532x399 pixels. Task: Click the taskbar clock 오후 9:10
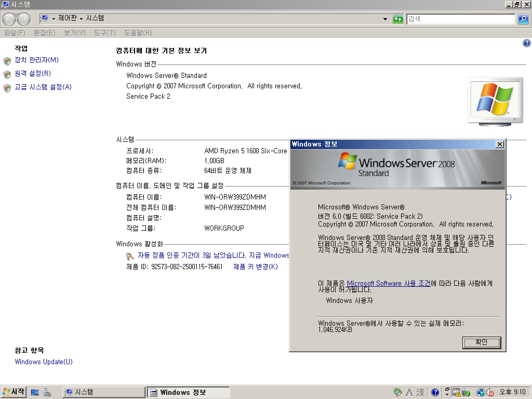pyautogui.click(x=512, y=392)
